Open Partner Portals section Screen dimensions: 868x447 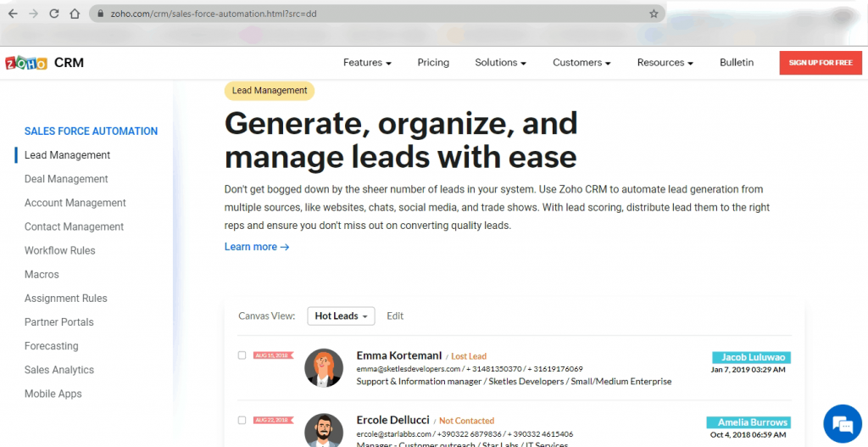[58, 321]
